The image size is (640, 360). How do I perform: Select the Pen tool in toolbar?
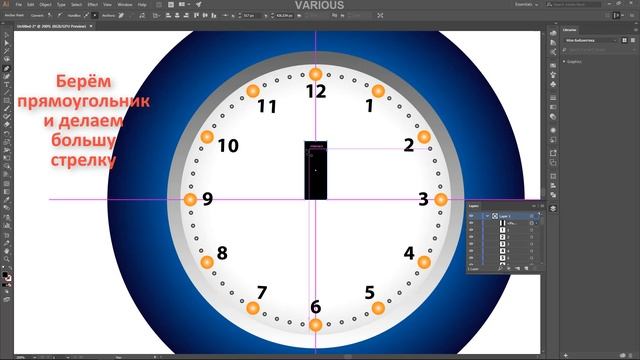pos(7,69)
